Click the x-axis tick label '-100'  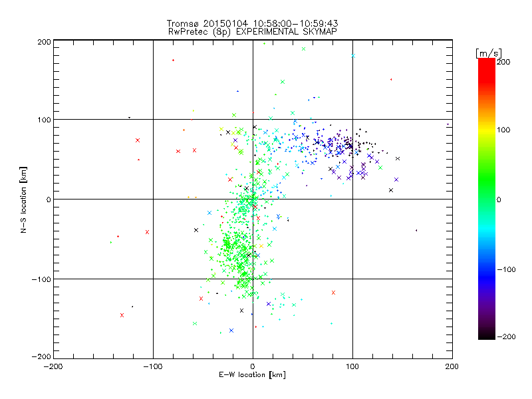tap(153, 366)
